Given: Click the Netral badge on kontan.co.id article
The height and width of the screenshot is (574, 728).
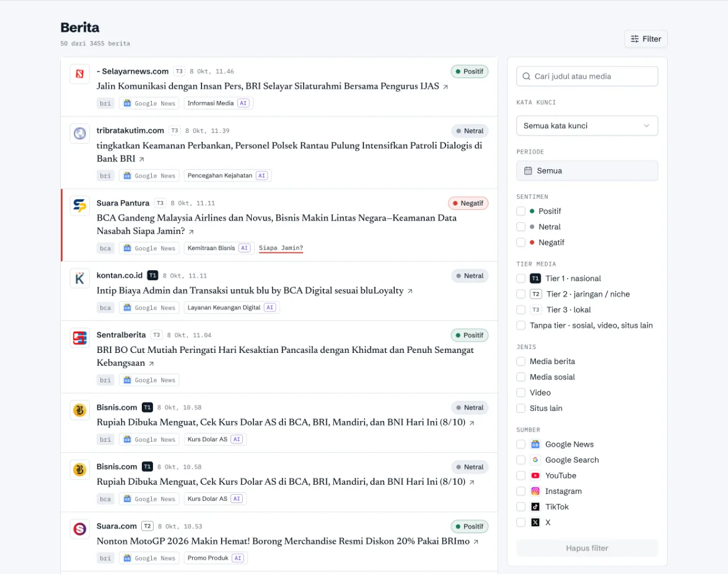Looking at the screenshot, I should [x=470, y=276].
